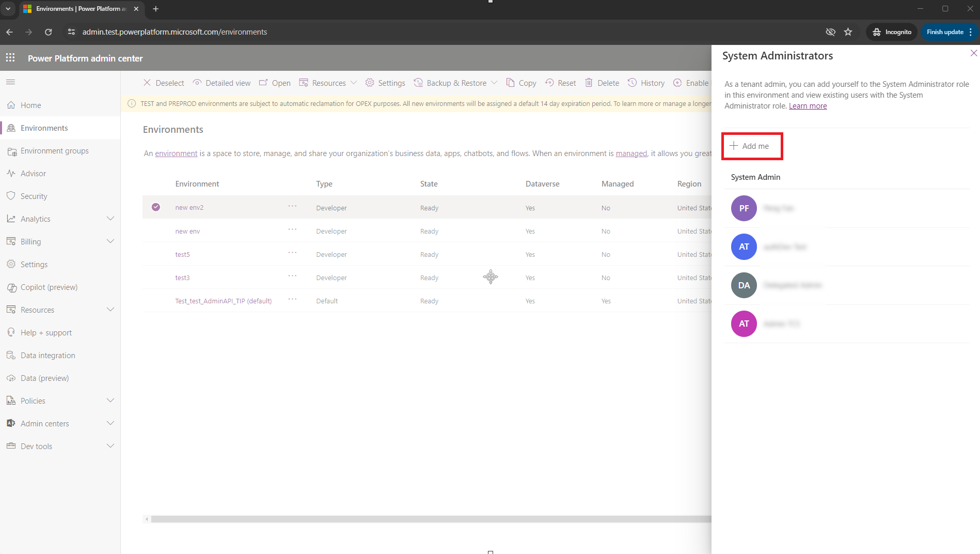The width and height of the screenshot is (980, 554).
Task: Click the info icon in the banner
Action: (132, 103)
